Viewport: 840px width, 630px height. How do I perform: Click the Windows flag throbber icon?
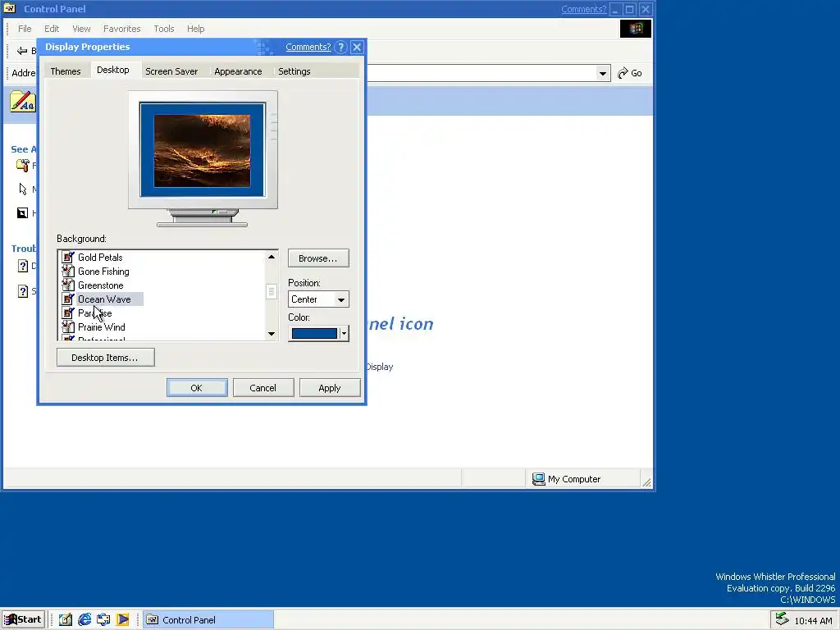tap(636, 29)
